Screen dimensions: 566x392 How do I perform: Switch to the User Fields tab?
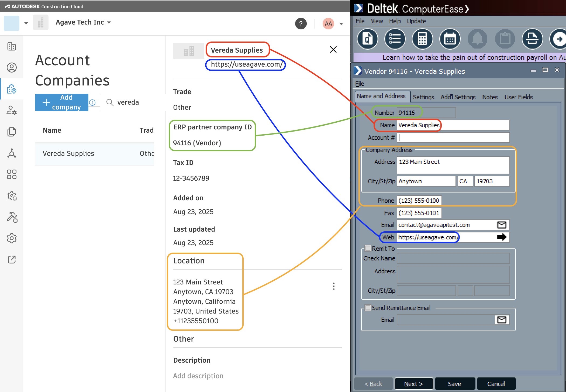(x=519, y=97)
